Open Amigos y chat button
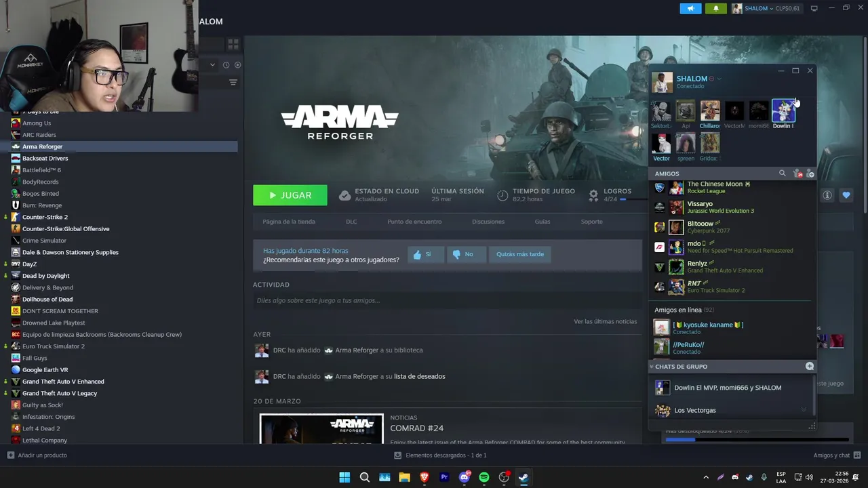 pos(837,455)
